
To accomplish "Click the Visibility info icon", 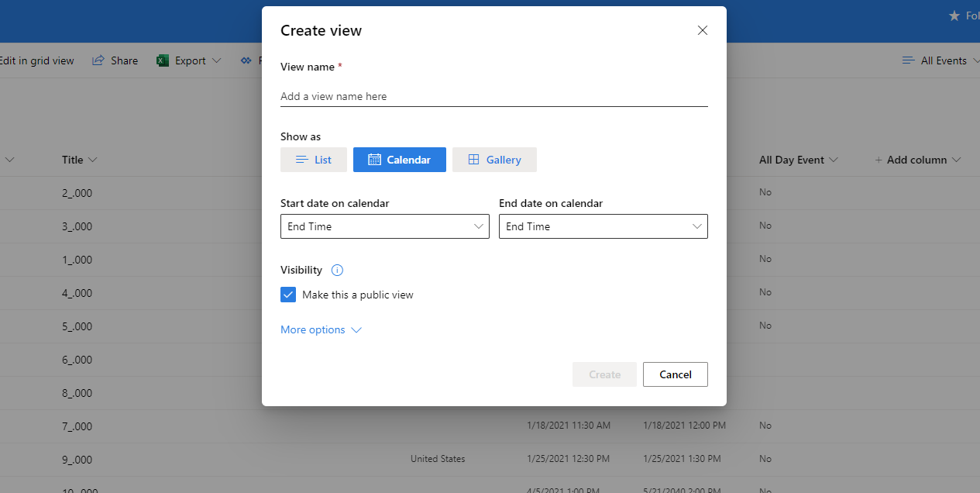I will pos(336,270).
